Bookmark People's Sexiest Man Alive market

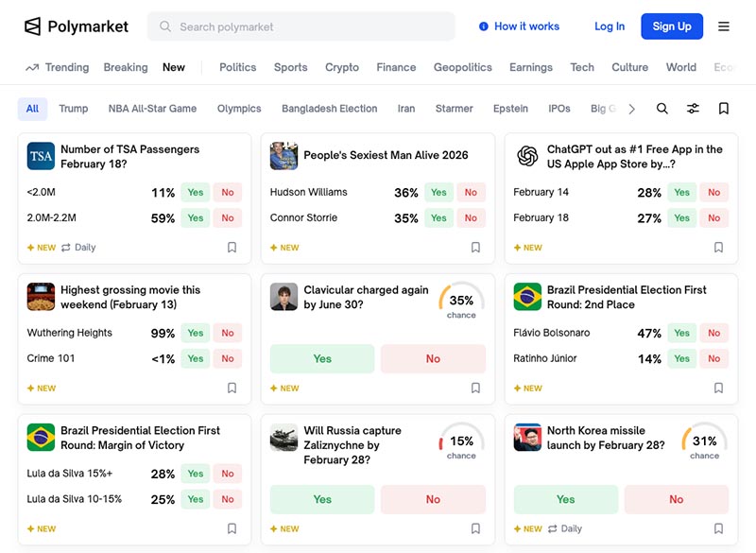[x=475, y=248]
